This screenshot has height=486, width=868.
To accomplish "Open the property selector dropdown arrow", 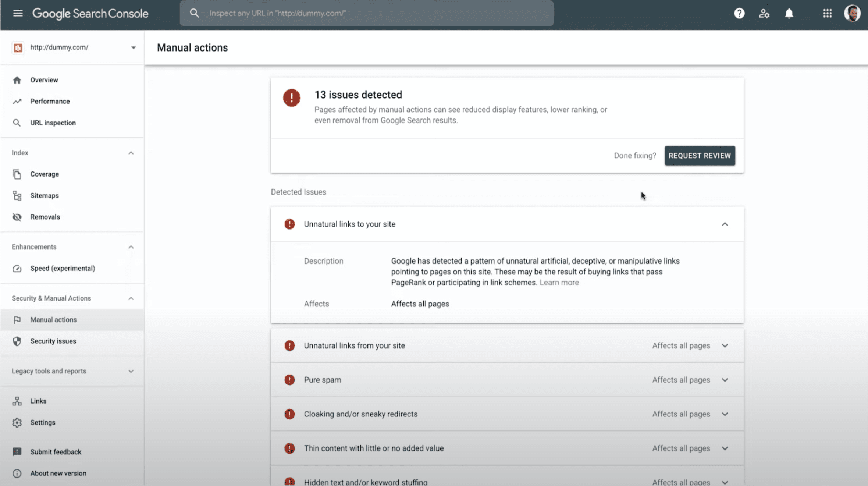I will coord(133,47).
